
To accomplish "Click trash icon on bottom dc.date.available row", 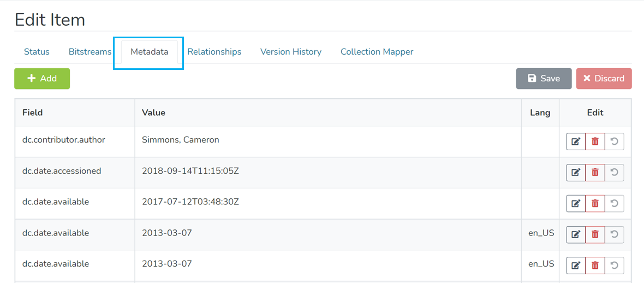I will coord(595,266).
